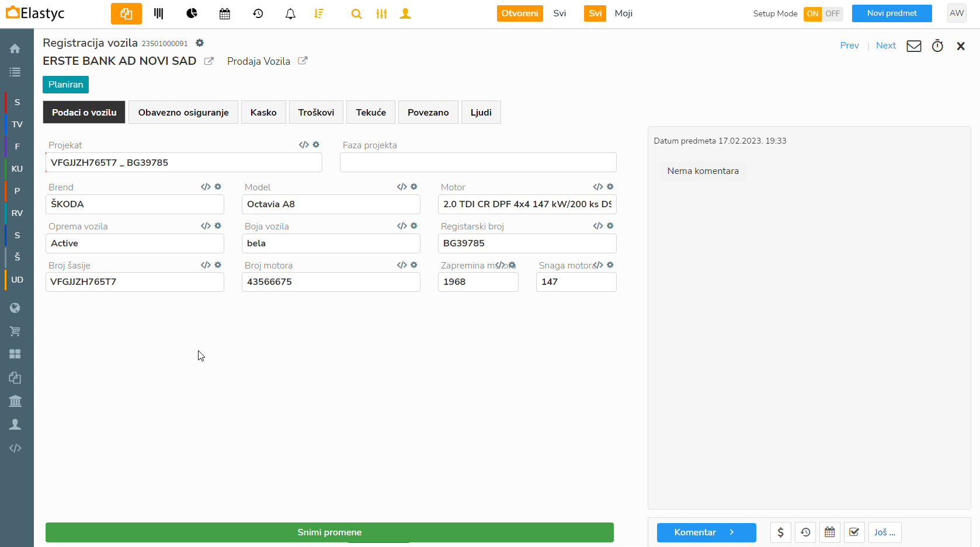Viewport: 980px width, 547px height.
Task: Click the notifications bell icon
Action: [290, 13]
